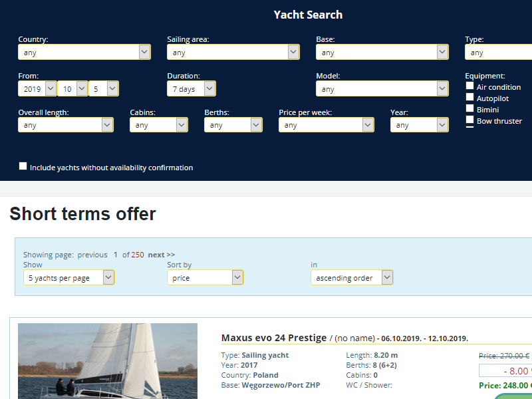This screenshot has width=532, height=399.
Task: Open the yacht Model dropdown
Action: 382,88
